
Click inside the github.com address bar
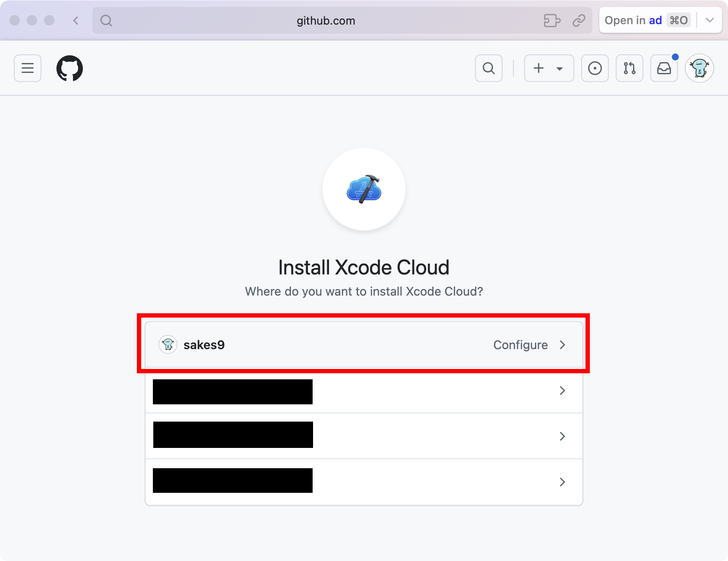click(325, 20)
